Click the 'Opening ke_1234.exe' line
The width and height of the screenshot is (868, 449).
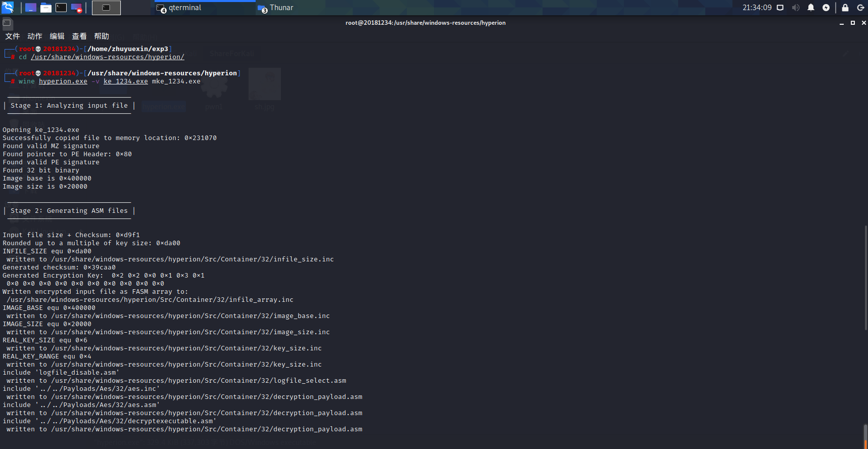[x=41, y=130]
